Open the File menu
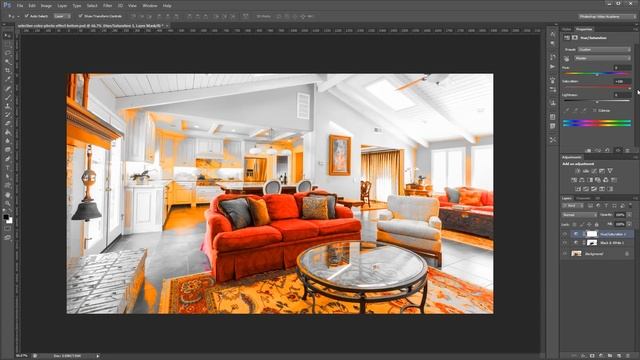The height and width of the screenshot is (360, 640). tap(20, 6)
